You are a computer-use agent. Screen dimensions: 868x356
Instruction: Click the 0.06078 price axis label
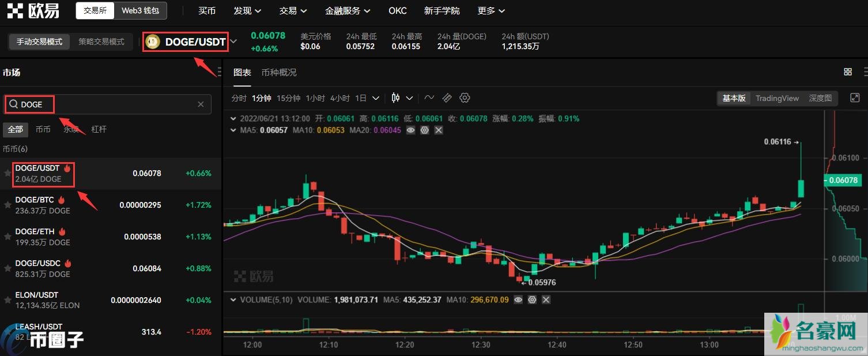click(844, 181)
